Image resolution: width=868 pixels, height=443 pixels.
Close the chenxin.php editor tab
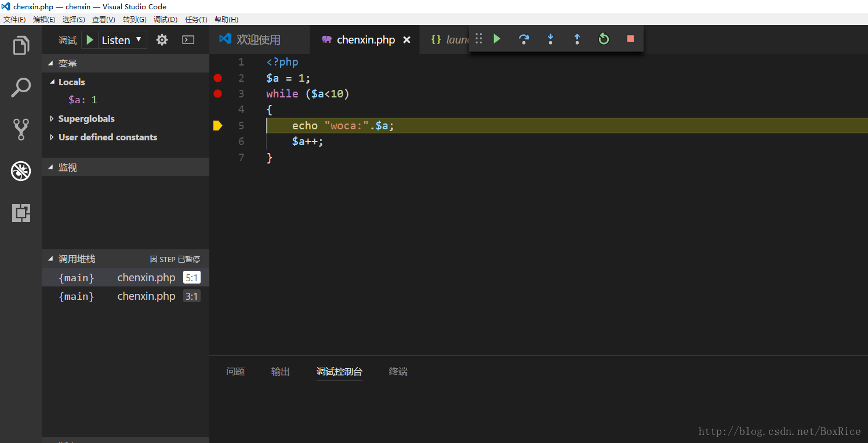(x=407, y=40)
